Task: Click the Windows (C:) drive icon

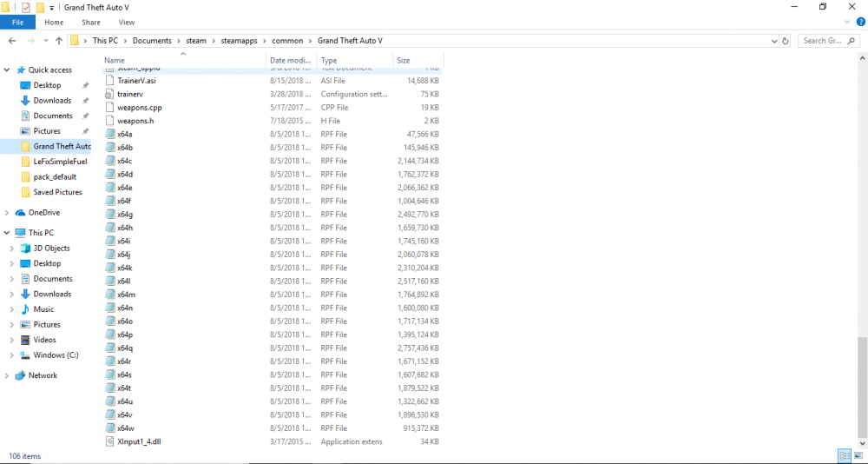Action: (x=25, y=355)
